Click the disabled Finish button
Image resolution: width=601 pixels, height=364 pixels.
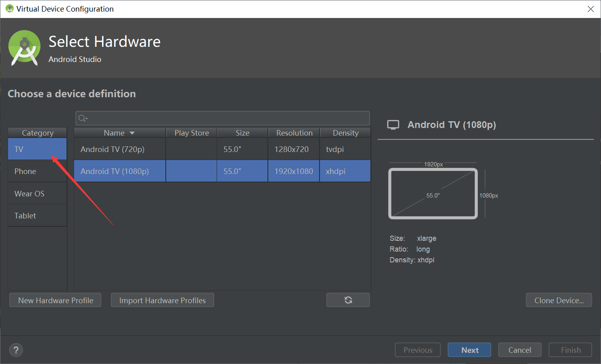570,350
